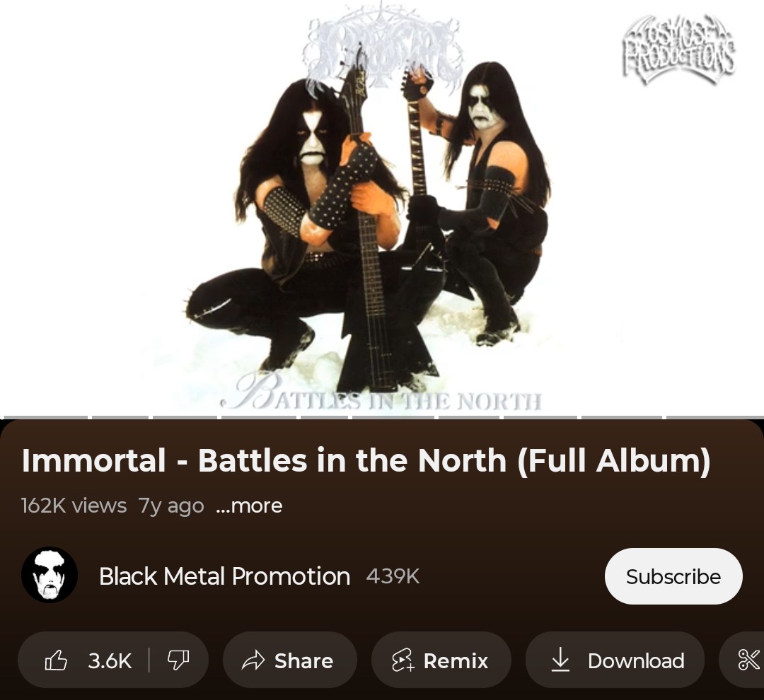Open Black Metal Promotion channel avatar
Screen dimensions: 764x700
(50, 576)
